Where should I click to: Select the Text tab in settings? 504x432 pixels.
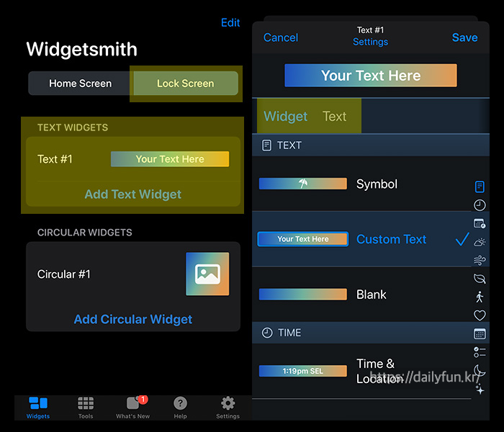click(334, 117)
